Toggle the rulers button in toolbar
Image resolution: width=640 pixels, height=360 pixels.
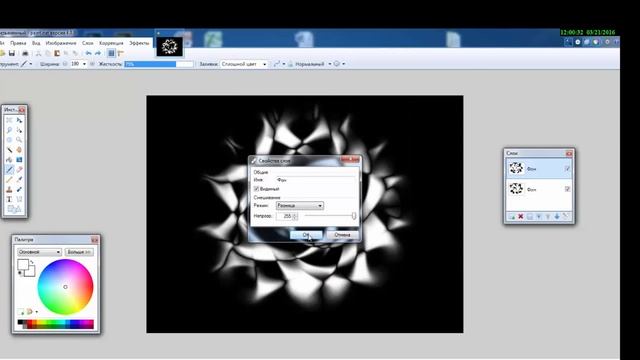[x=121, y=53]
